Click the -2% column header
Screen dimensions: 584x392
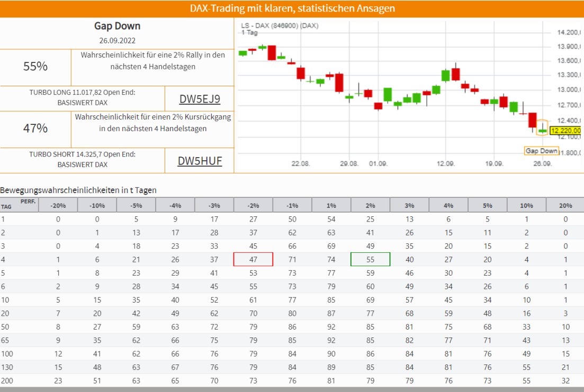(253, 205)
